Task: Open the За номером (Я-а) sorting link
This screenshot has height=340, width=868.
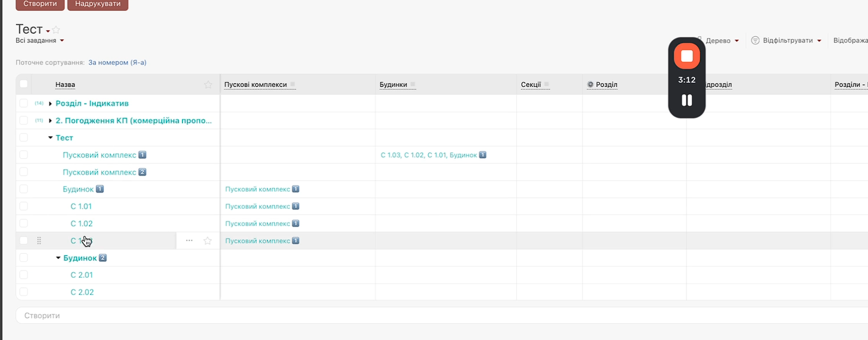Action: (x=117, y=62)
